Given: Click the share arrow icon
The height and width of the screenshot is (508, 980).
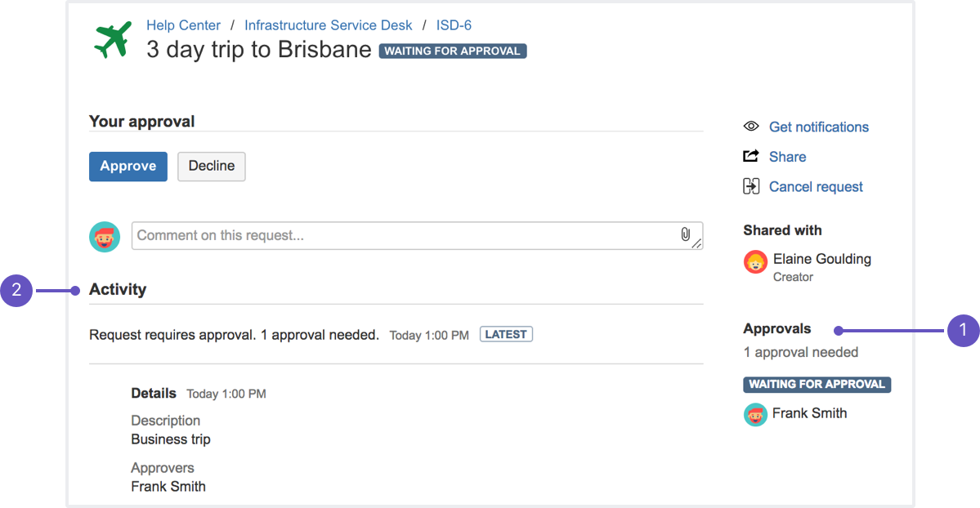Looking at the screenshot, I should tap(751, 156).
